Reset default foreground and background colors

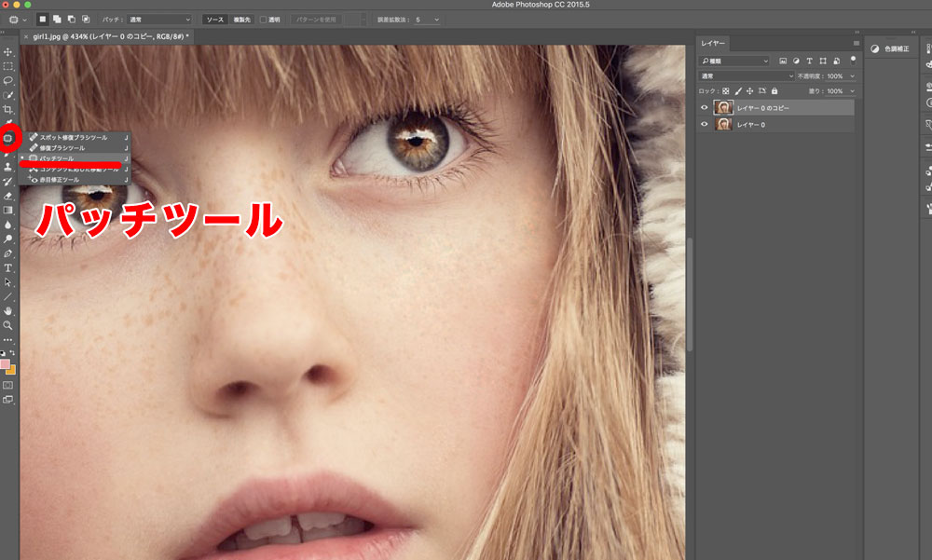(x=3, y=353)
